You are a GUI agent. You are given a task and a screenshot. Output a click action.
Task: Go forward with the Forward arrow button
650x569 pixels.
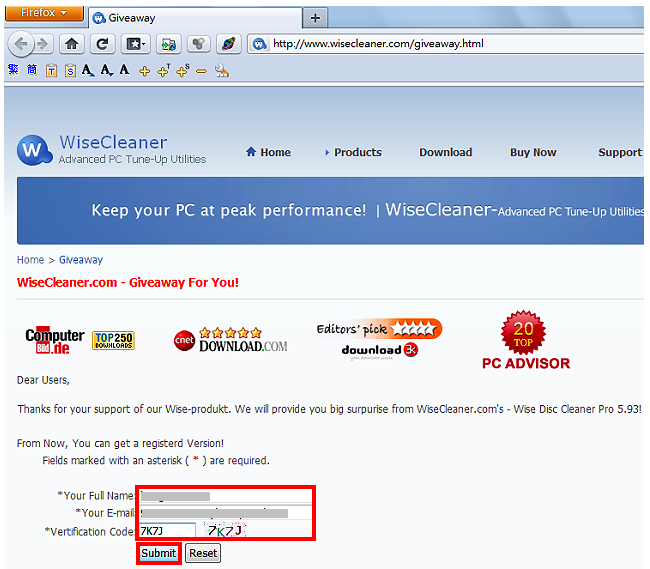pos(43,44)
